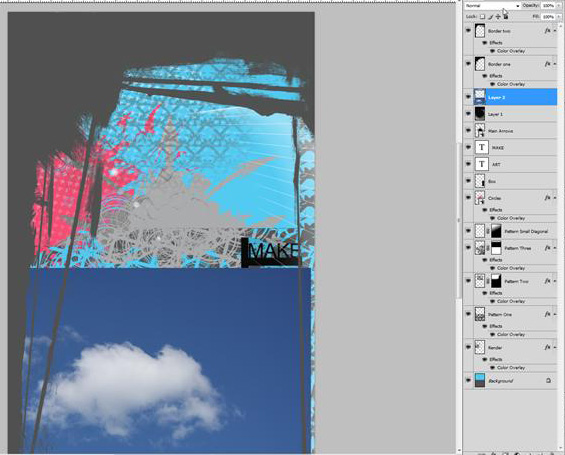Click the lock transparent pixels icon
This screenshot has width=565, height=455.
coord(482,17)
